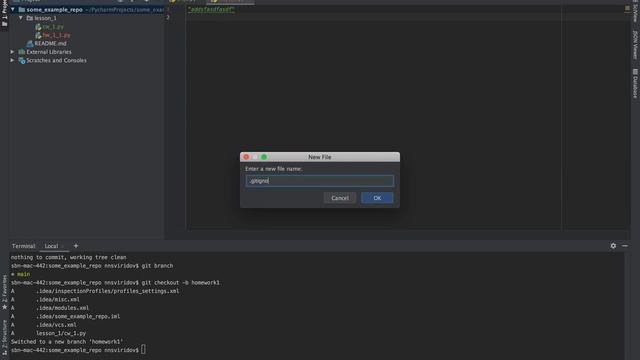
Task: Collapse the some_example_repo project root
Action: coord(13,9)
